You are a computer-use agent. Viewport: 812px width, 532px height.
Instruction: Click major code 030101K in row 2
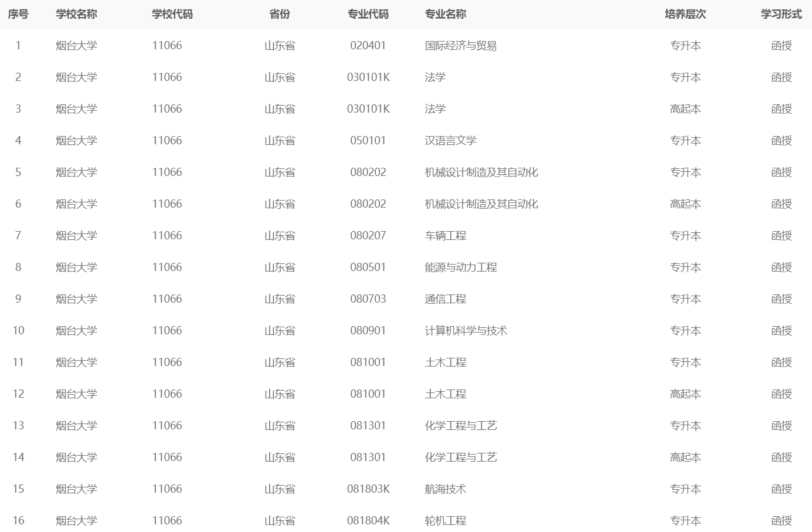point(368,77)
